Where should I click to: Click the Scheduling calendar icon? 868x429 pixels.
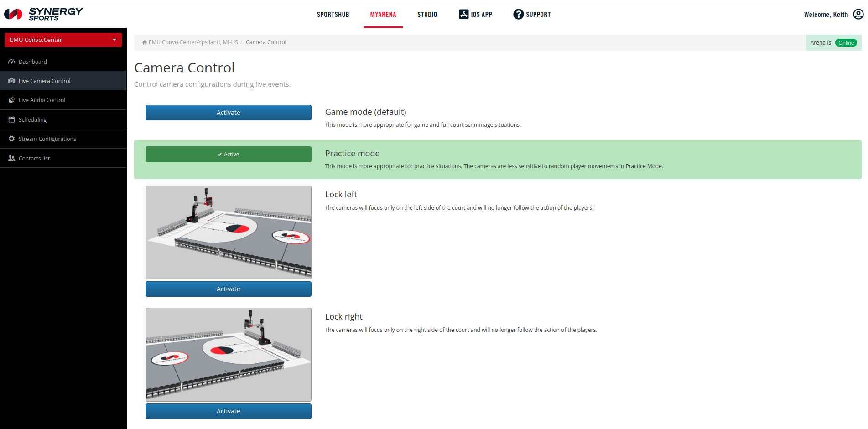(12, 119)
